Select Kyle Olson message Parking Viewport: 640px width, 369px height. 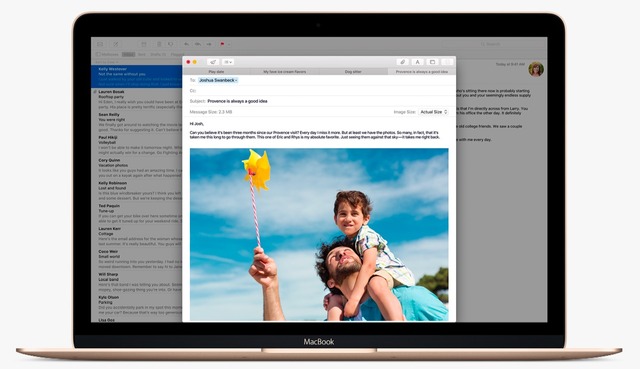tap(136, 305)
